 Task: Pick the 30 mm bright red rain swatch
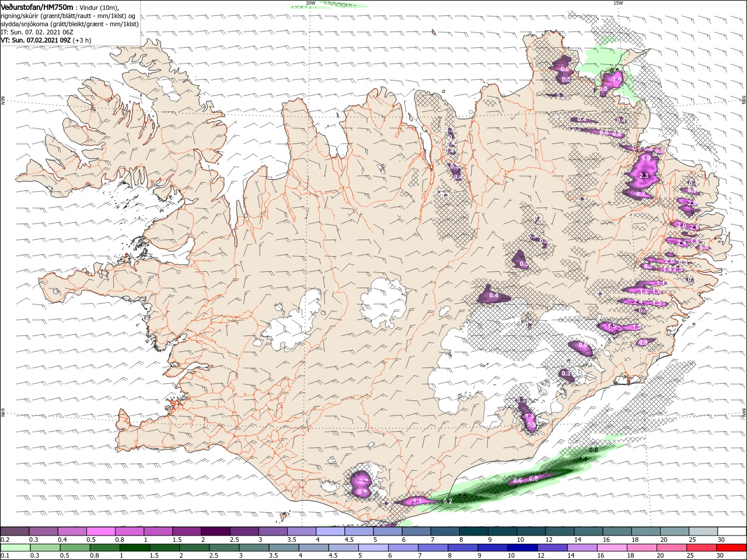pos(732,548)
